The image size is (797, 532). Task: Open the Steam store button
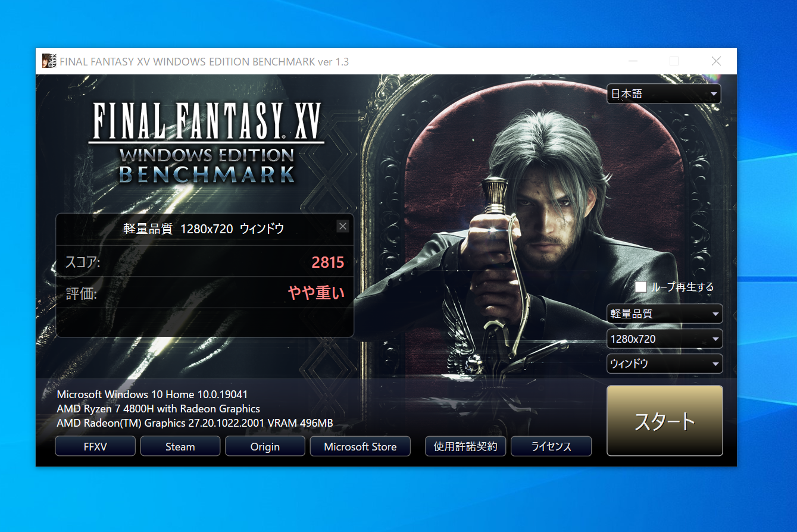click(x=180, y=446)
